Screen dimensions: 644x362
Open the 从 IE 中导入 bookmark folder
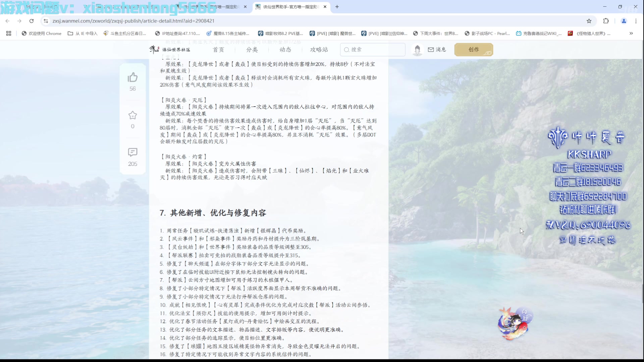[x=83, y=33]
